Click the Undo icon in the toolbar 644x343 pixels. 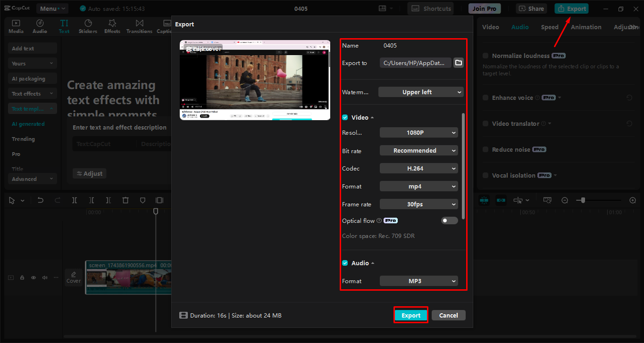point(40,200)
